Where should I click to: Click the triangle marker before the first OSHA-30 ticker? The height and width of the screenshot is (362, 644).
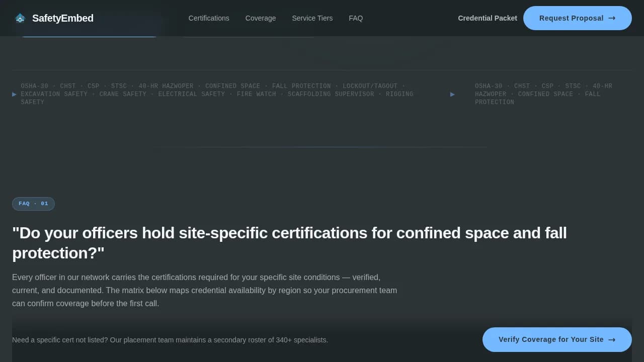pos(15,94)
